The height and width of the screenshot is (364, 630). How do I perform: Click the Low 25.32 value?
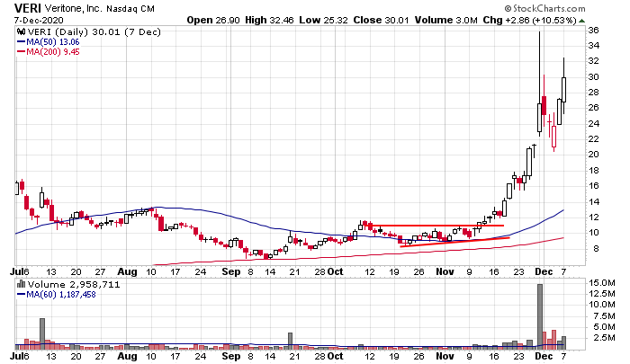323,20
